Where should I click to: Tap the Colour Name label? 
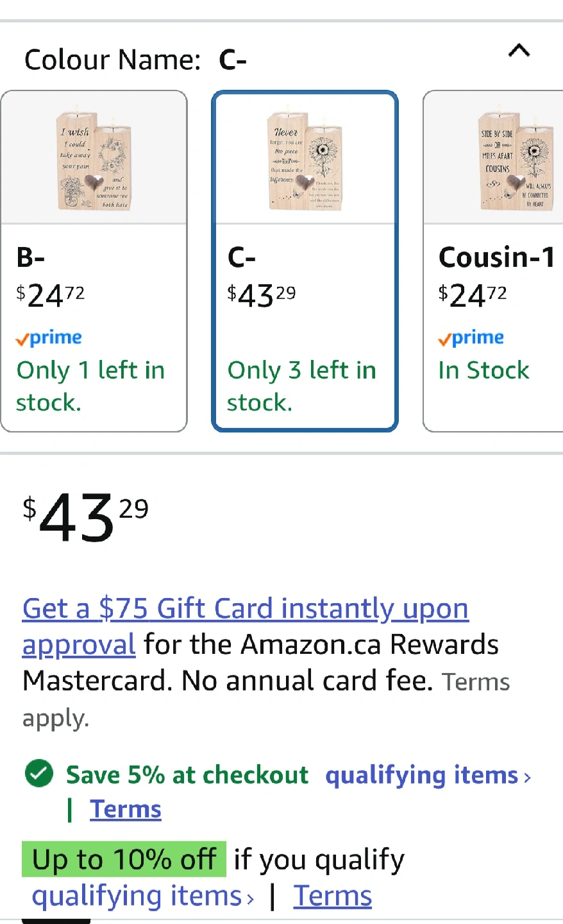[112, 60]
